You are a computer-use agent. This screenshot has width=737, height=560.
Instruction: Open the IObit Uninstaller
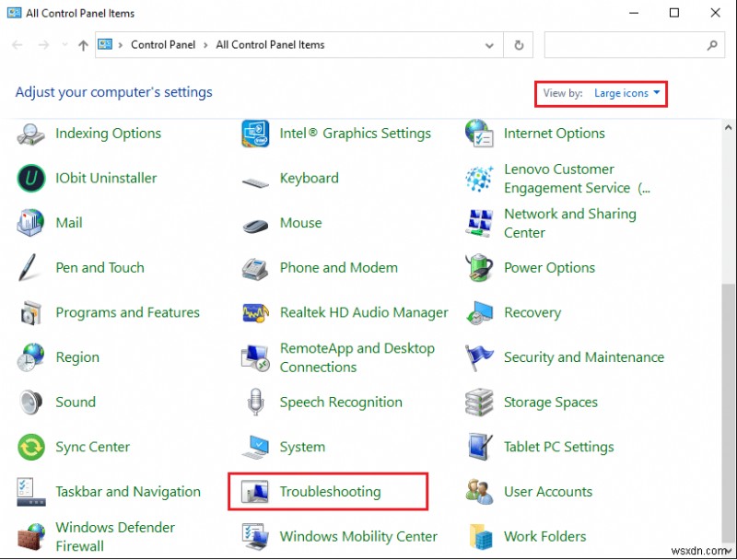(x=104, y=179)
